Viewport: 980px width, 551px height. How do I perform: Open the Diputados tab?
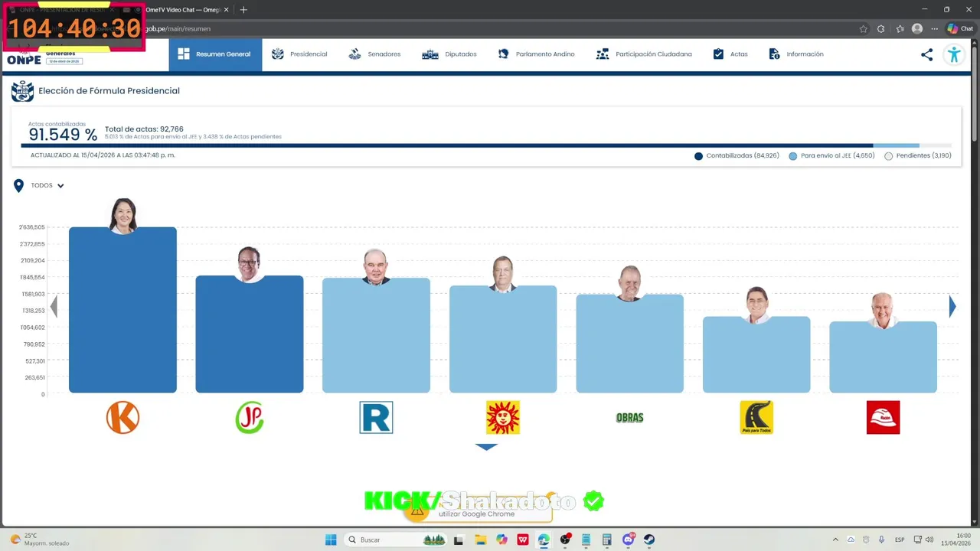(x=449, y=54)
